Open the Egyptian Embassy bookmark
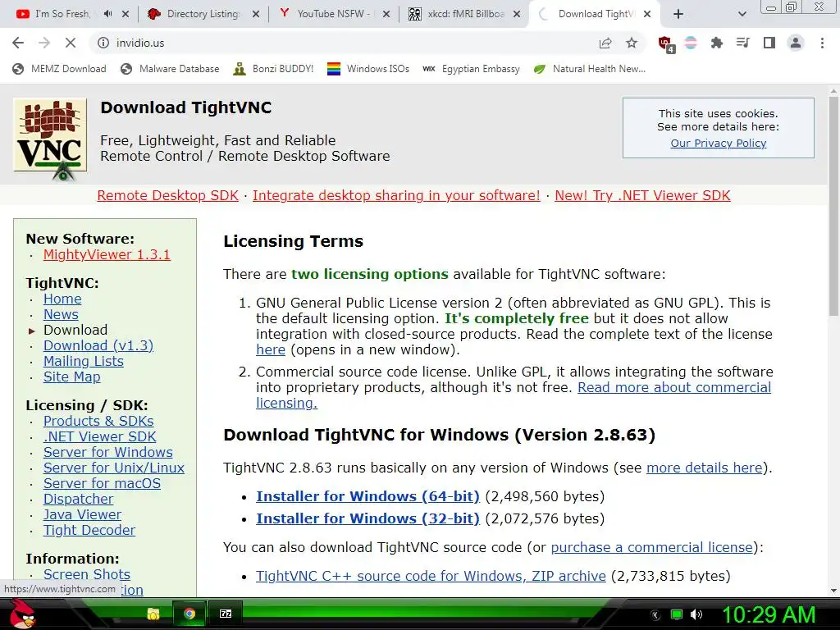This screenshot has width=840, height=630. click(472, 69)
